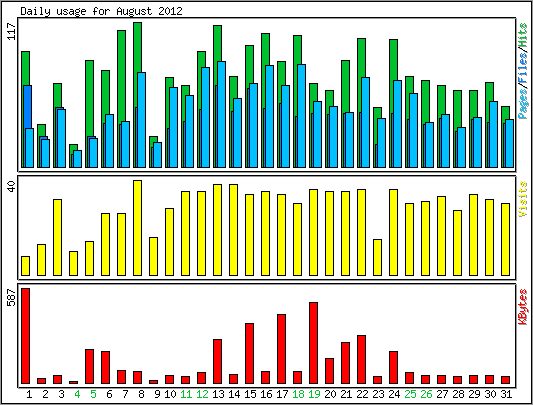Click the green weekend day label "12"
This screenshot has height=405, width=533.
tap(202, 394)
